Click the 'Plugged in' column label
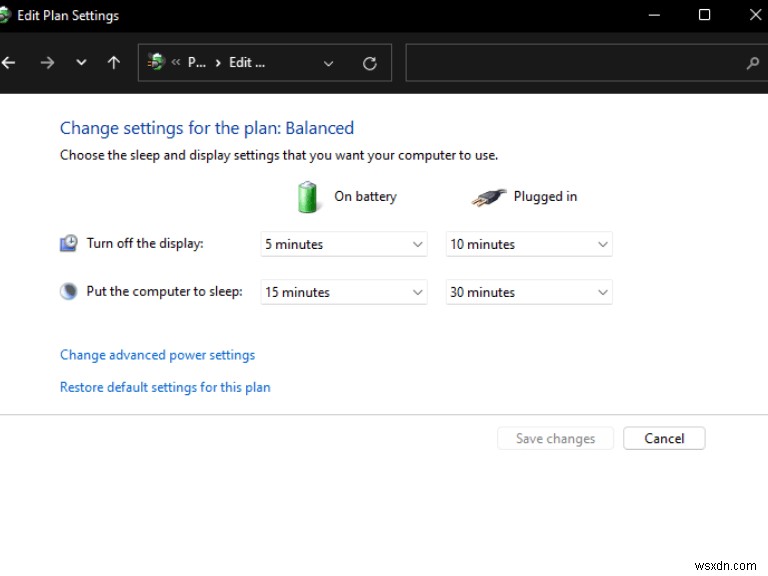 545,196
